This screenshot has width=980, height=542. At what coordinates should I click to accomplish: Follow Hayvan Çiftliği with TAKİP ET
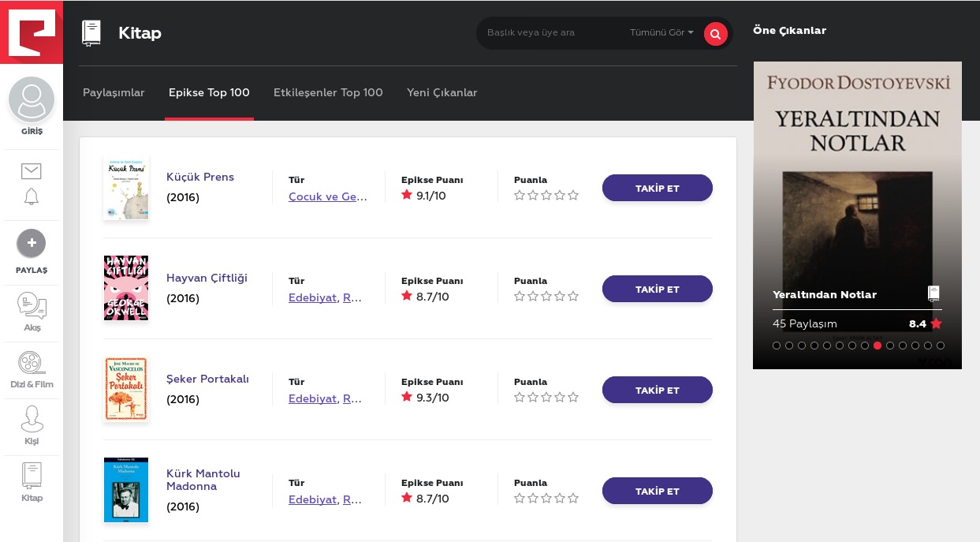tap(658, 289)
